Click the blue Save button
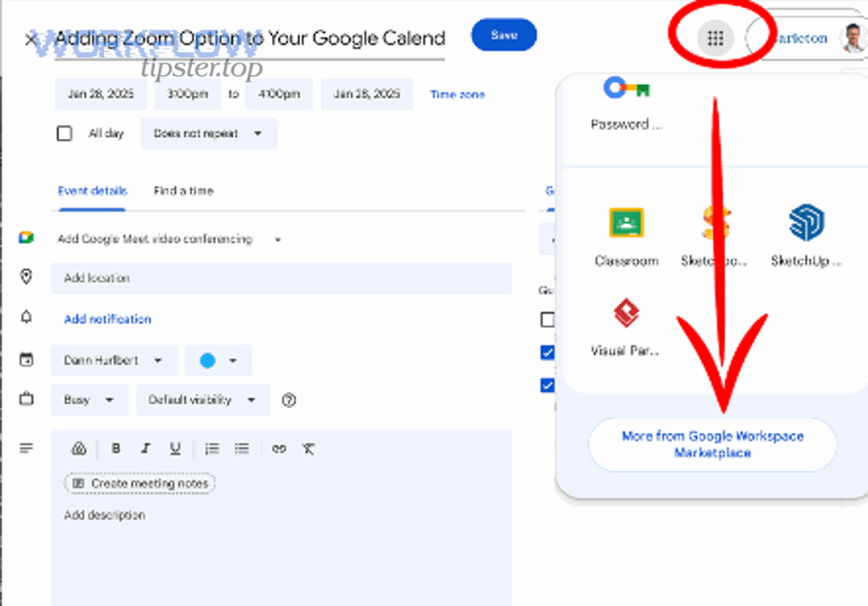This screenshot has height=606, width=868. tap(503, 35)
